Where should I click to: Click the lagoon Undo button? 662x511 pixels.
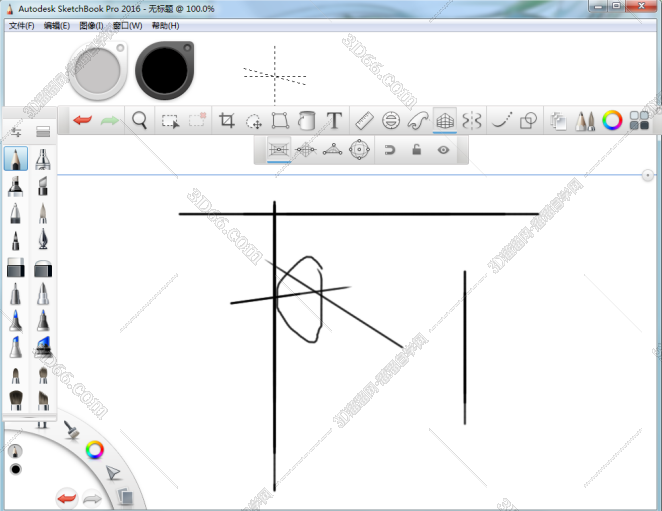pos(67,499)
